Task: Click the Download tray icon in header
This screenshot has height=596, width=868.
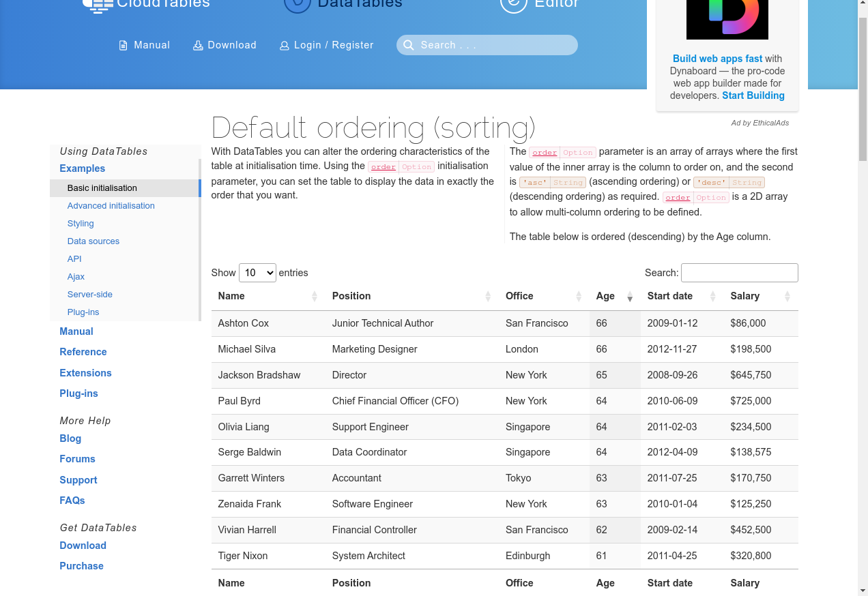Action: coord(198,46)
